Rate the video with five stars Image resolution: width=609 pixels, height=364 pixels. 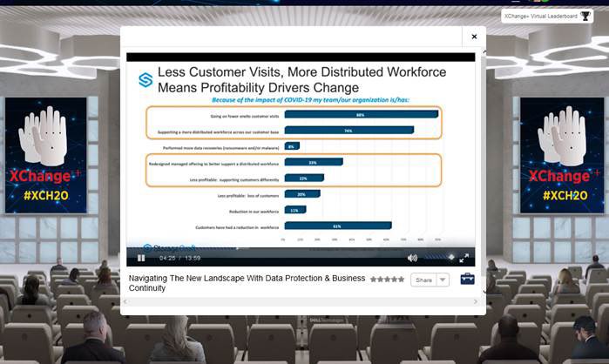(401, 279)
